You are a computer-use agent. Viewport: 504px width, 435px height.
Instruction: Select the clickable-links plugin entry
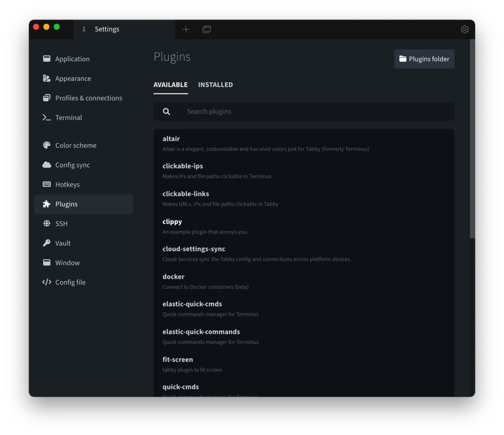click(186, 194)
